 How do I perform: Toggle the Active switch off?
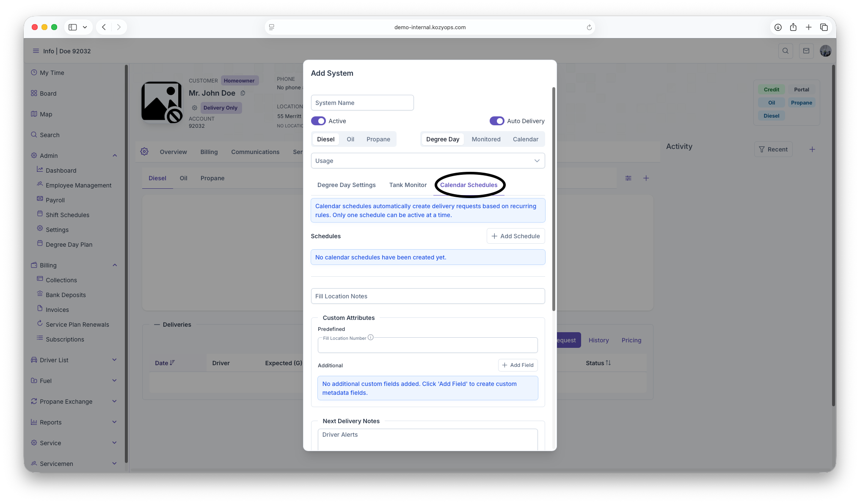pos(318,121)
